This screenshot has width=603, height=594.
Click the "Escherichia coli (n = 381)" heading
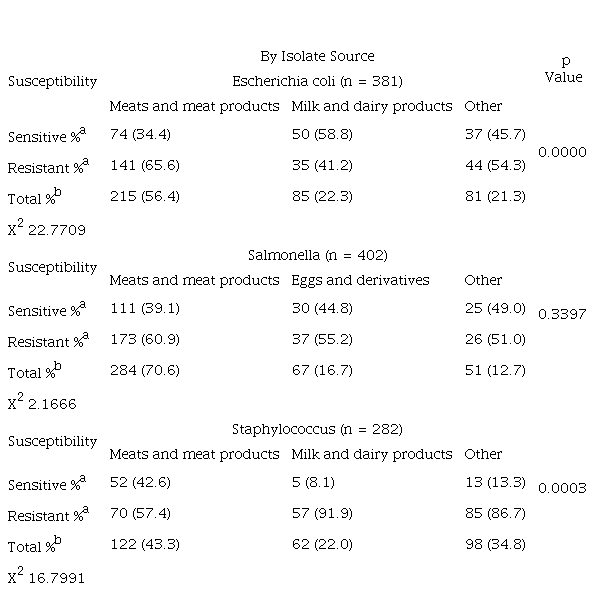tap(316, 81)
